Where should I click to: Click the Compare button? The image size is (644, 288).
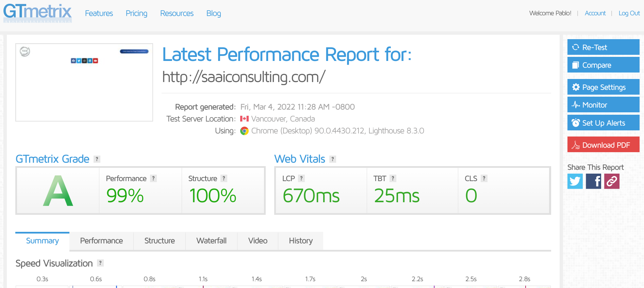603,65
